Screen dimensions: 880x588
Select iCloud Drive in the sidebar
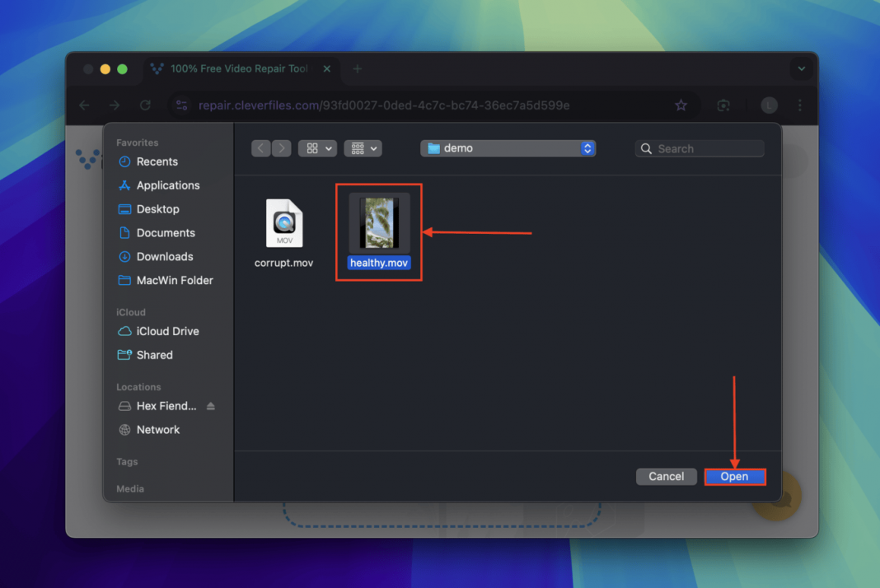pyautogui.click(x=167, y=331)
